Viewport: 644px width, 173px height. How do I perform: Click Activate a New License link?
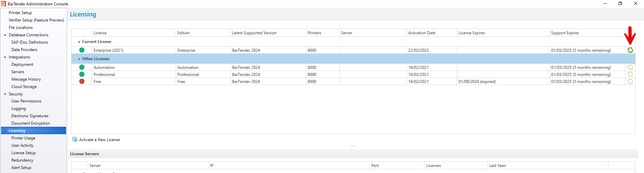coord(99,140)
